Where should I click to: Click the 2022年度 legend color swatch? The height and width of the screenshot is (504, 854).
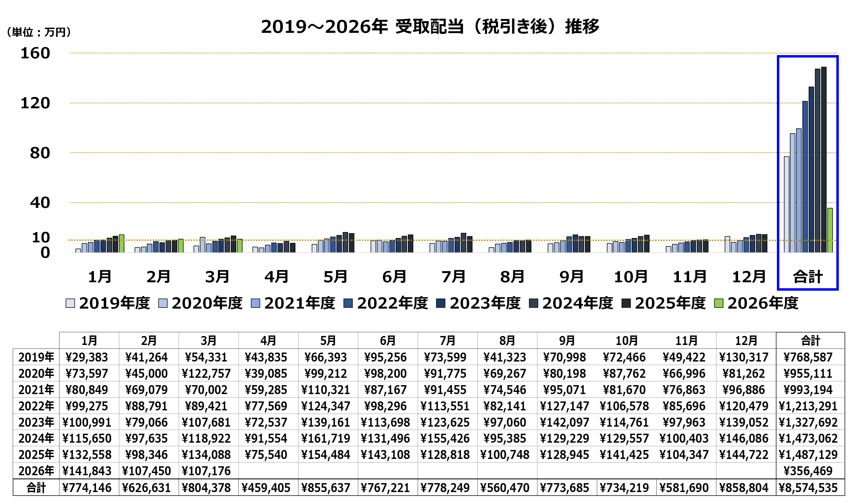[348, 304]
